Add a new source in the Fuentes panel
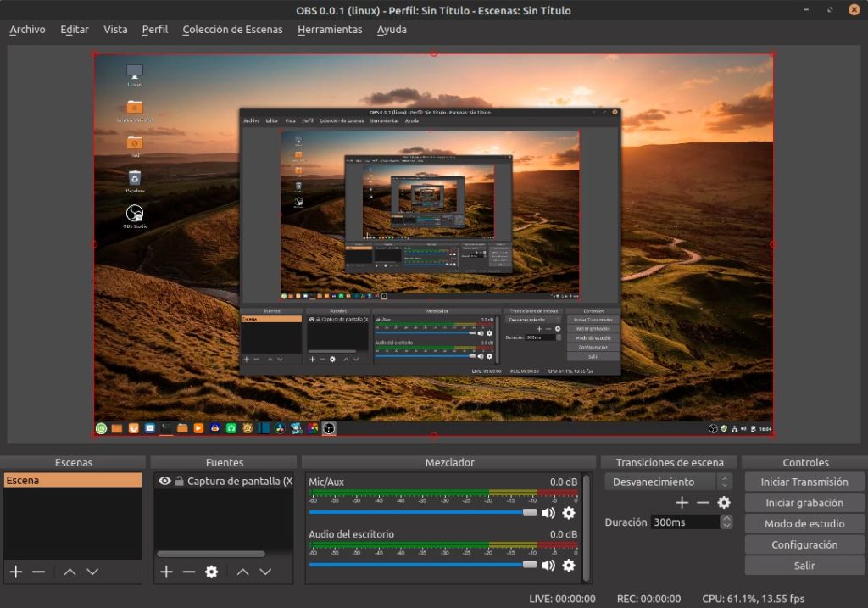This screenshot has width=868, height=608. (166, 572)
